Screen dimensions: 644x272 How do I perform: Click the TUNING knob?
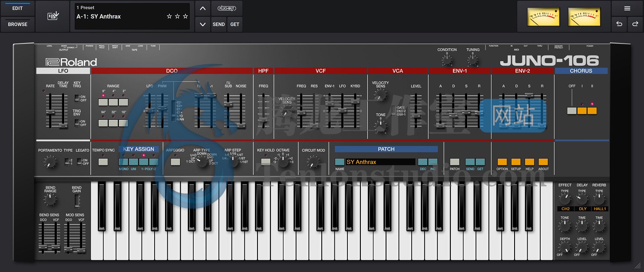click(x=473, y=60)
